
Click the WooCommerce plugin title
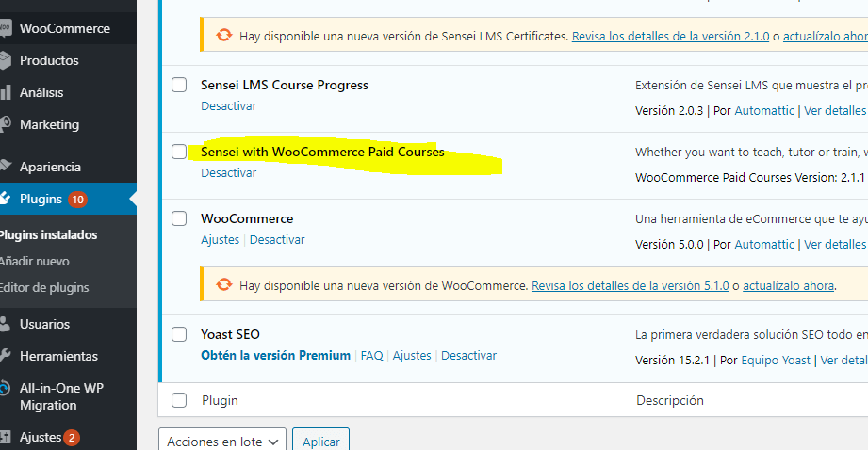tap(247, 219)
